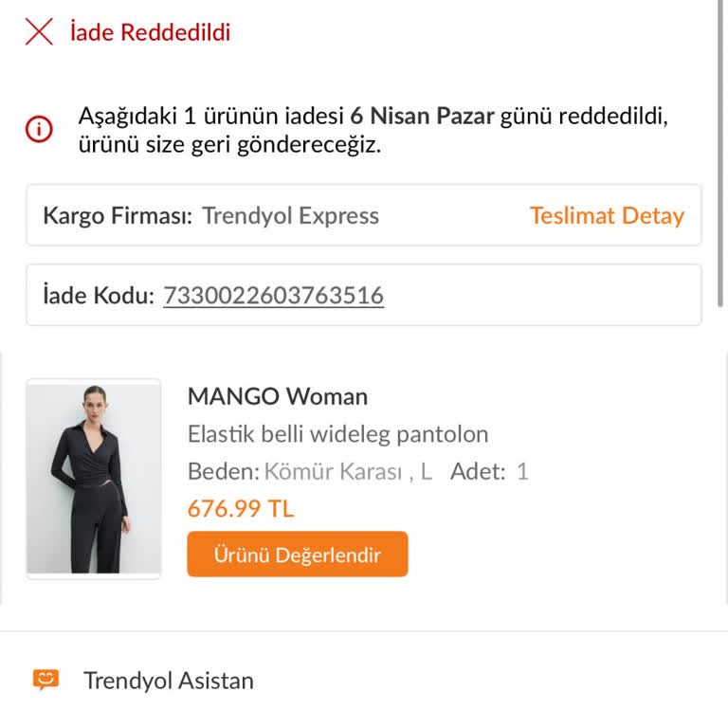Open the Elastik belli wideleg pantolon title
Image resolution: width=728 pixels, height=728 pixels.
click(x=337, y=434)
